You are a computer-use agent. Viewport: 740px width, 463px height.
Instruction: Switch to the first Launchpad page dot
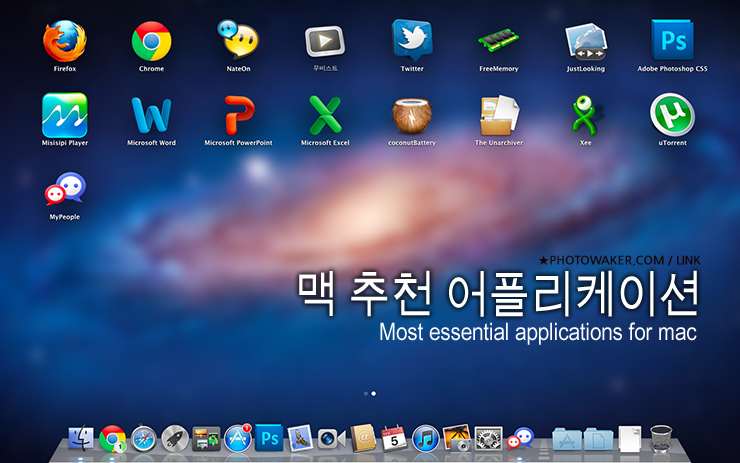pyautogui.click(x=366, y=393)
